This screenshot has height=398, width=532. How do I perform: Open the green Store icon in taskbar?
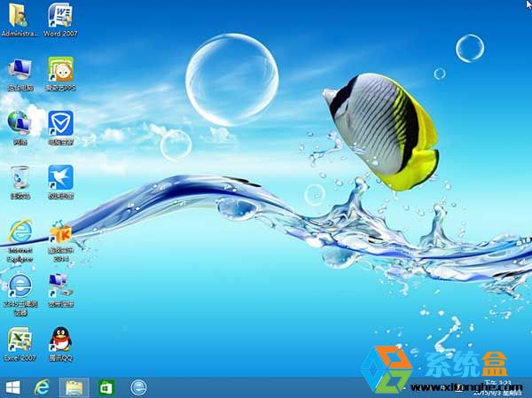click(106, 387)
